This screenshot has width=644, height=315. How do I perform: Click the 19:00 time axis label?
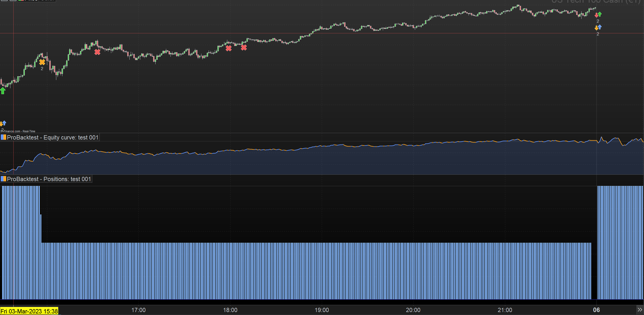pyautogui.click(x=322, y=310)
